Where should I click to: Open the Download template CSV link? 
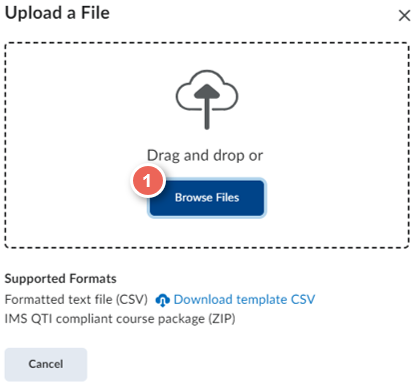coord(244,299)
